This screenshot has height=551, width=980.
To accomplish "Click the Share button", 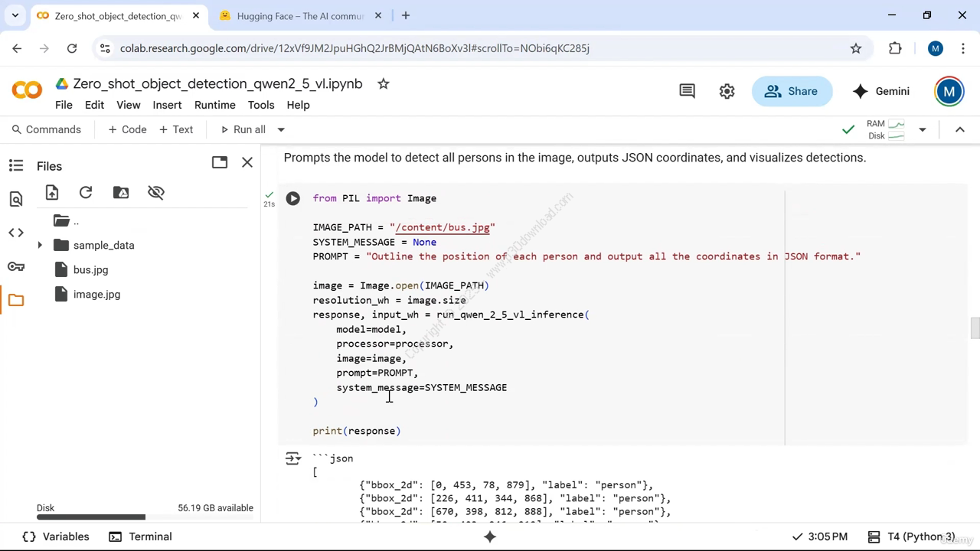I will click(x=792, y=91).
